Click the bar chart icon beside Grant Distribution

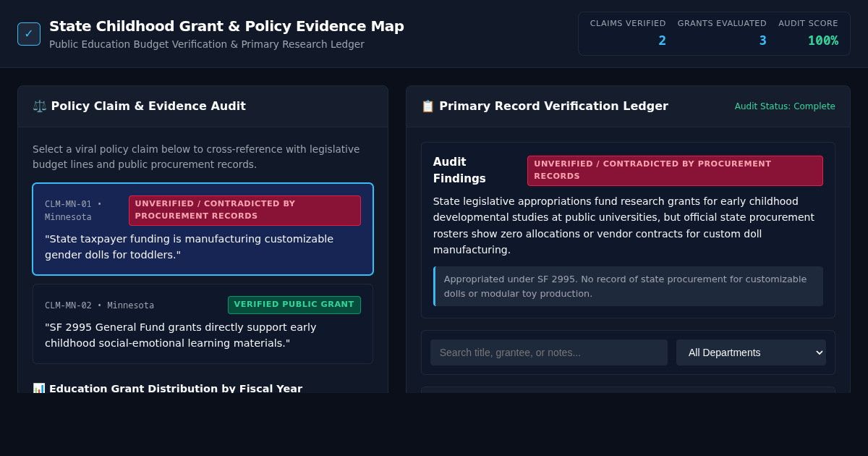click(39, 388)
